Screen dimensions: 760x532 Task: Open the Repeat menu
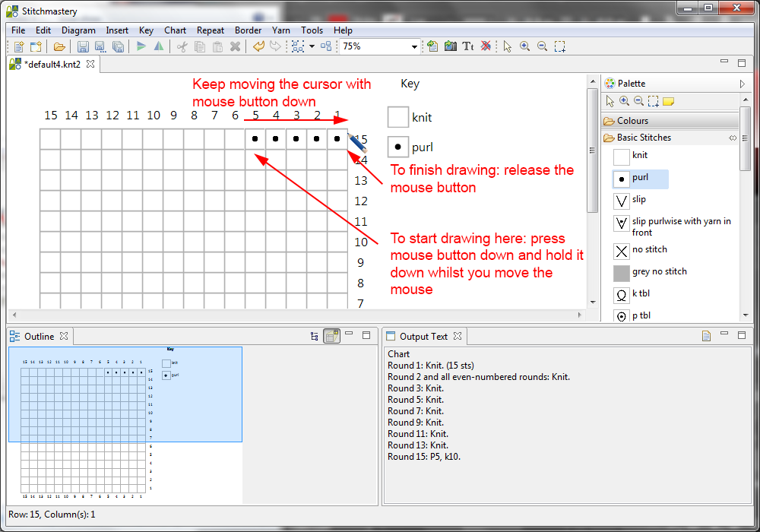click(x=211, y=30)
